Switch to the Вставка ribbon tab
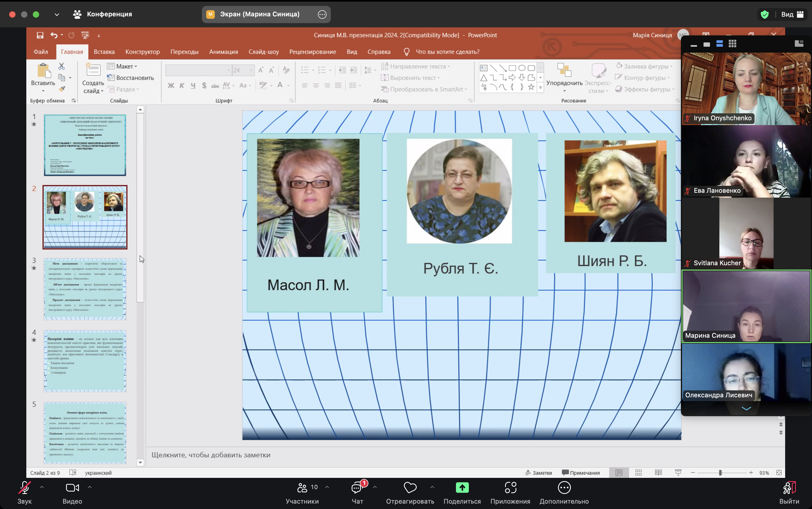Viewport: 812px width, 509px height. [x=104, y=52]
